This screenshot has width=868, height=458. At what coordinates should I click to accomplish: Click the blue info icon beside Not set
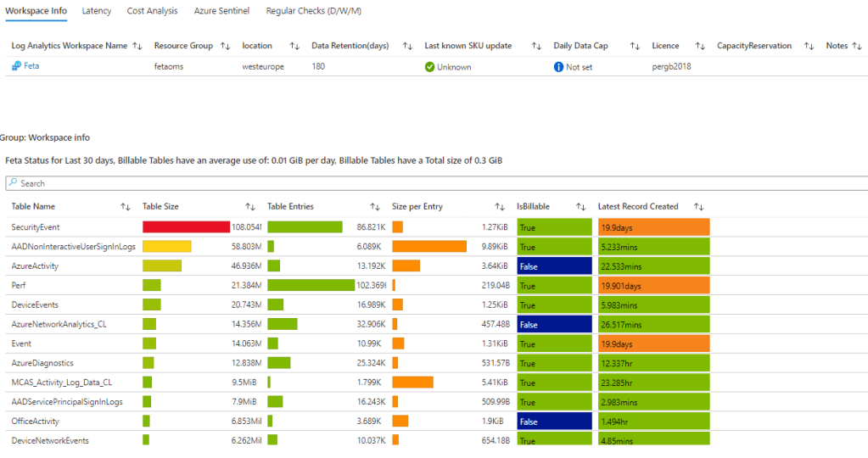click(x=558, y=67)
